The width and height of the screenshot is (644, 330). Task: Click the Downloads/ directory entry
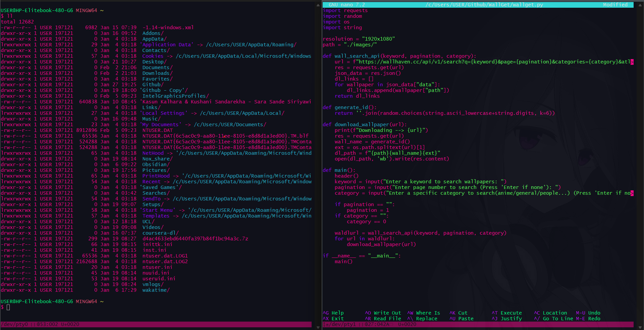tap(157, 73)
